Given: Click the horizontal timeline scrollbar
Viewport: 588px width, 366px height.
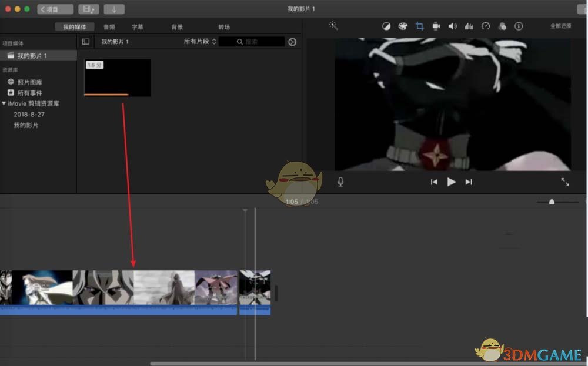Looking at the screenshot, I should click(x=369, y=364).
